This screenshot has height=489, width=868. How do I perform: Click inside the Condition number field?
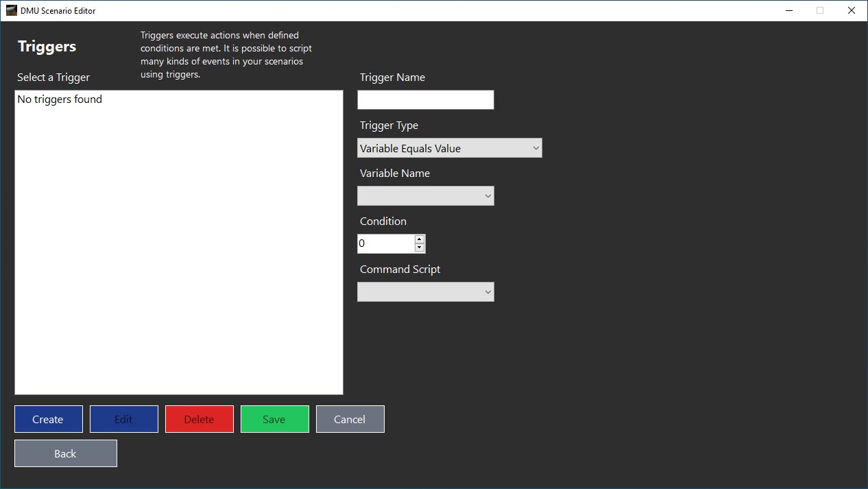385,243
